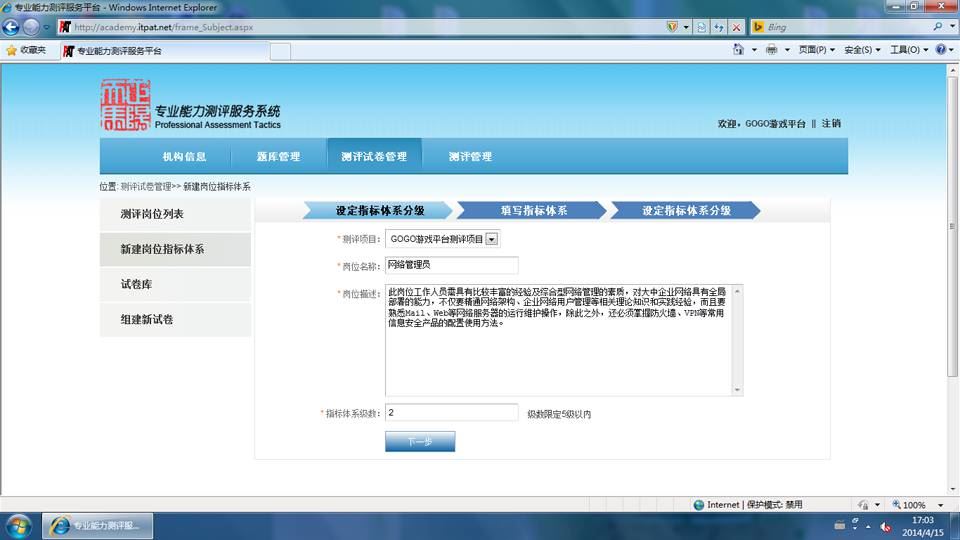
Task: Expand the 测评项目 dropdown list
Action: (492, 239)
